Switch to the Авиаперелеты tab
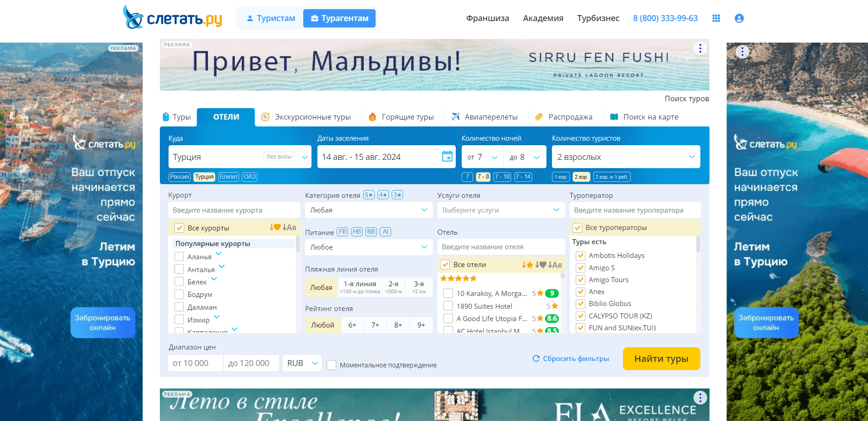This screenshot has width=868, height=421. click(x=484, y=117)
